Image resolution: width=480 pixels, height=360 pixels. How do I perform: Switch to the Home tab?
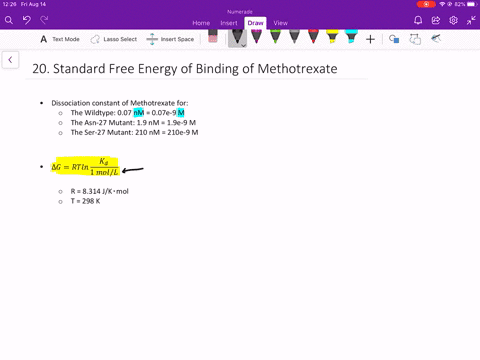(x=201, y=23)
